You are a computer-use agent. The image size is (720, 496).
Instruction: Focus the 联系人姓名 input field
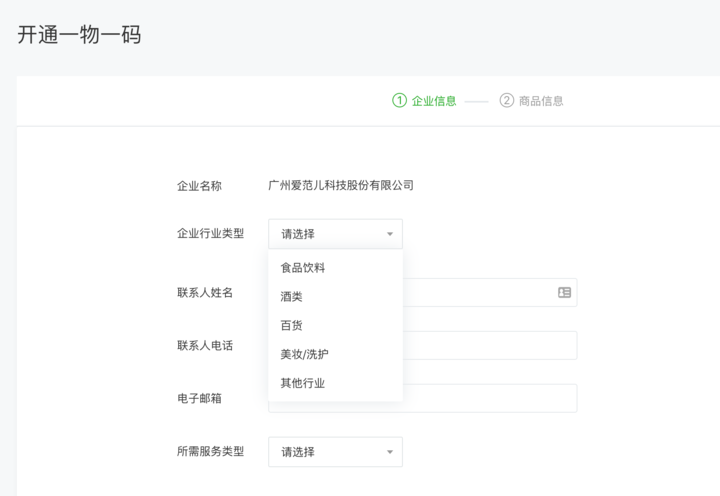point(490,293)
